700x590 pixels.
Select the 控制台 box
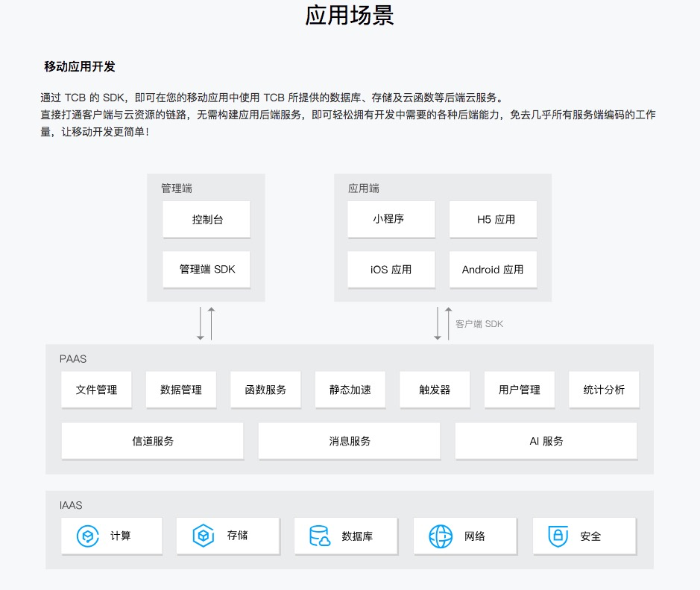(206, 220)
